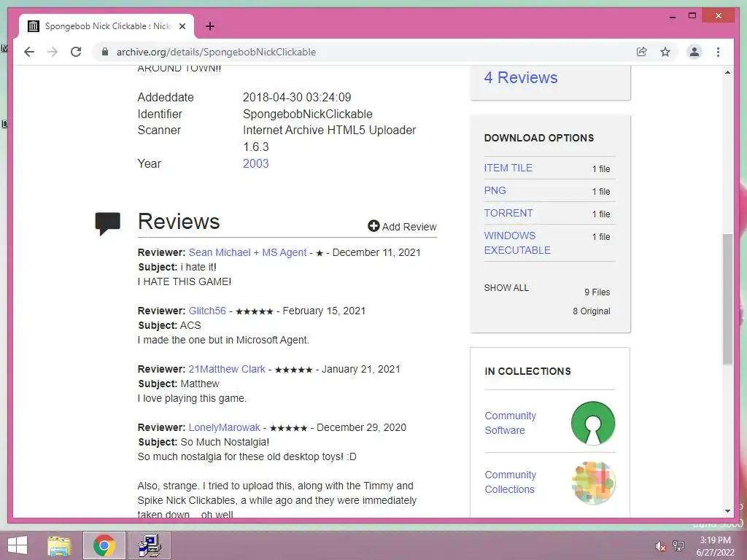
Task: Click the browser forward arrow
Action: (53, 52)
